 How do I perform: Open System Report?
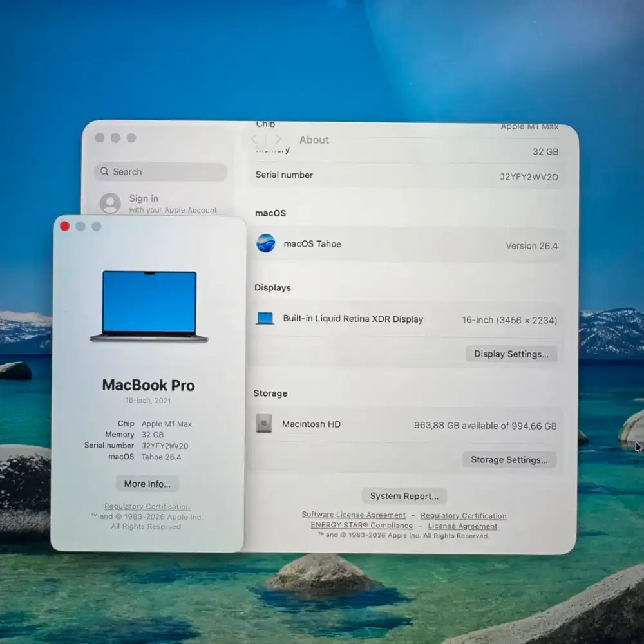click(x=404, y=496)
